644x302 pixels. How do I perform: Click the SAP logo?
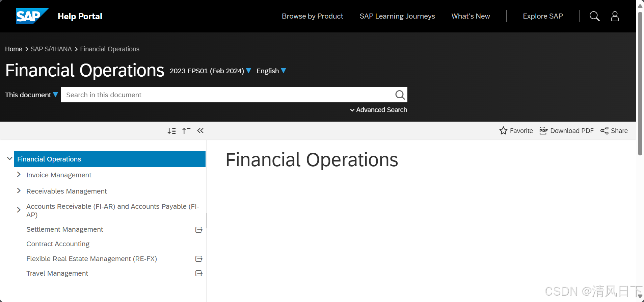pos(32,16)
